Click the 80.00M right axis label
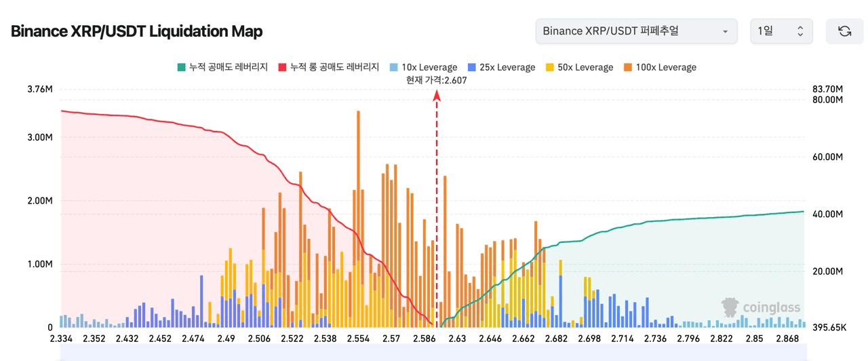 pyautogui.click(x=827, y=100)
